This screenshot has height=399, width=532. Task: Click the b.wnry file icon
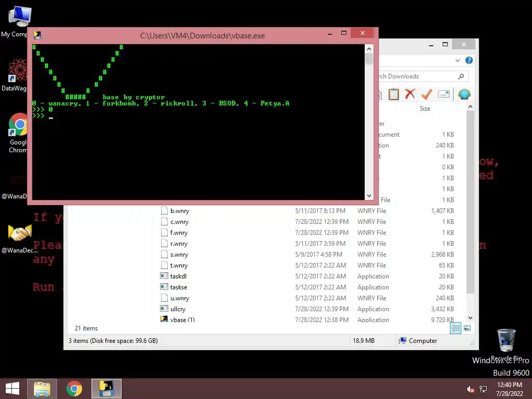click(164, 210)
